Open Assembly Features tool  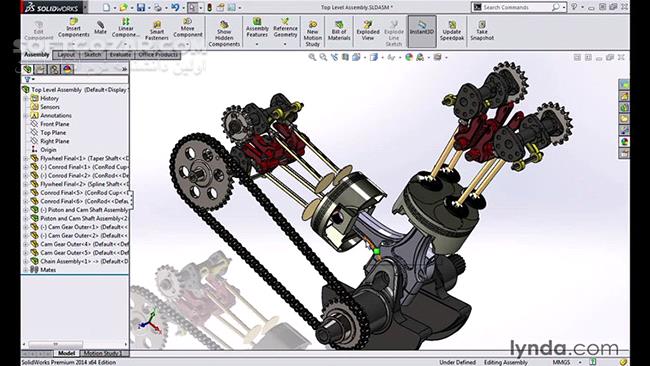click(257, 28)
